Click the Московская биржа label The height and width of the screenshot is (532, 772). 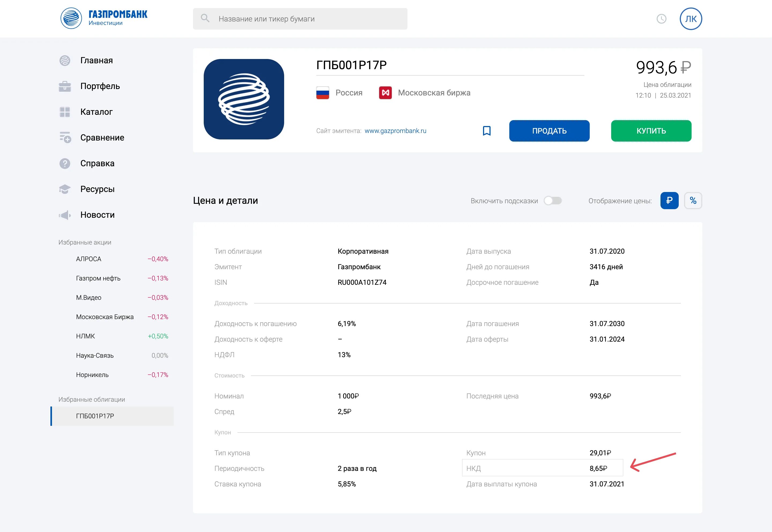coord(434,93)
